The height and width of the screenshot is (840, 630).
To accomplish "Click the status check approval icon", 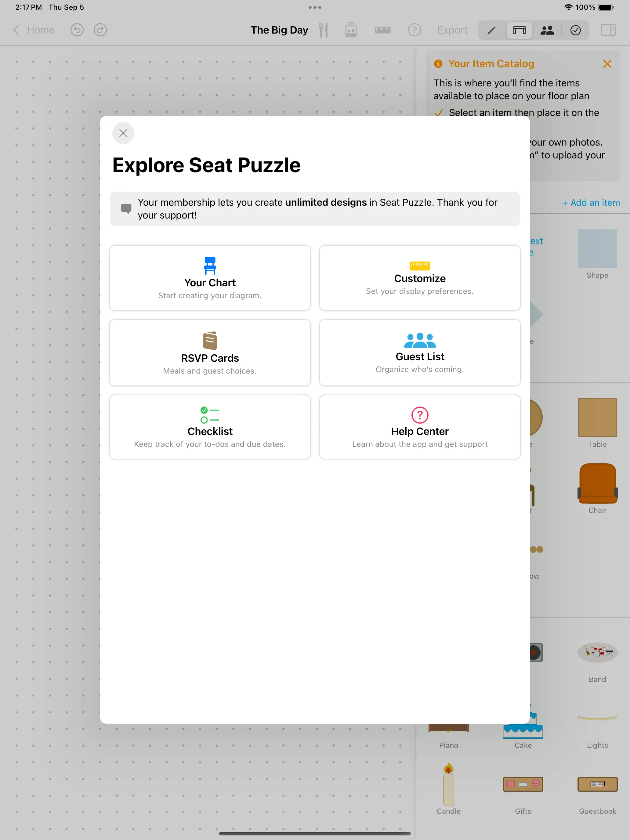I will click(576, 30).
